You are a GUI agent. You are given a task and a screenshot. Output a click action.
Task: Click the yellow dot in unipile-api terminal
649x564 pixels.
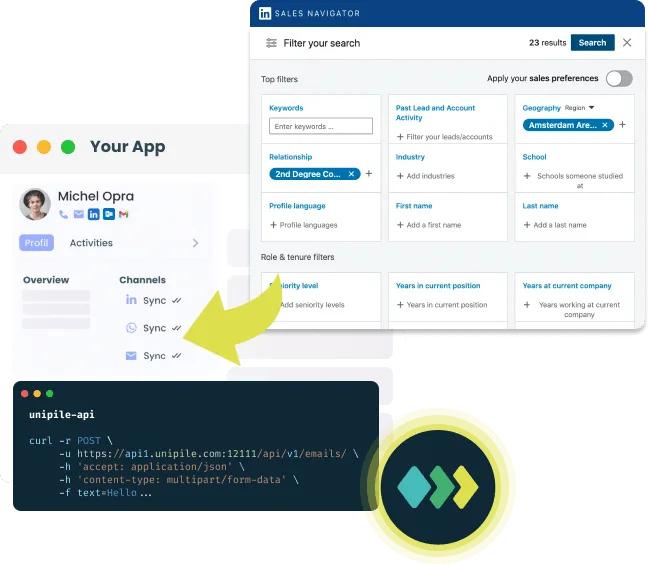coord(37,394)
